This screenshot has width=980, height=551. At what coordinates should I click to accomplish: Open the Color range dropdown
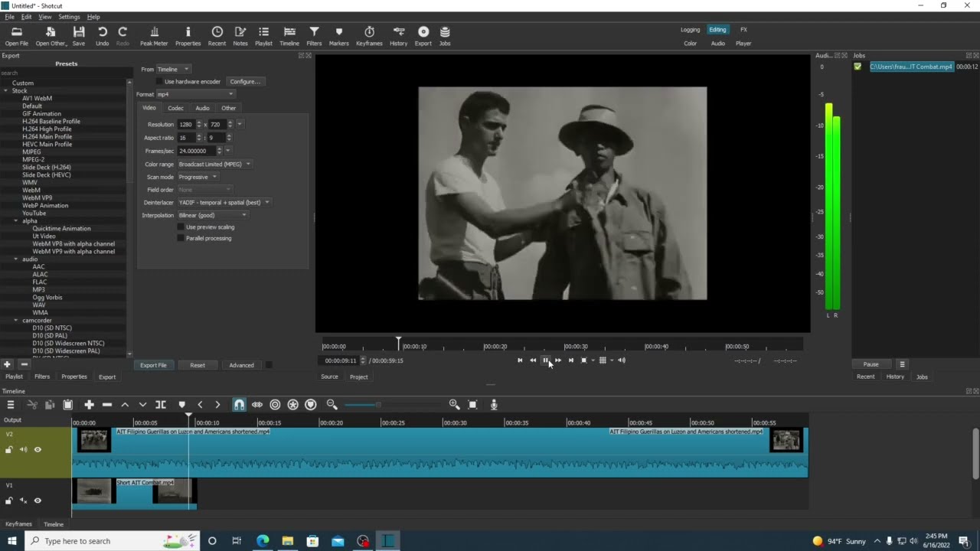click(x=214, y=164)
